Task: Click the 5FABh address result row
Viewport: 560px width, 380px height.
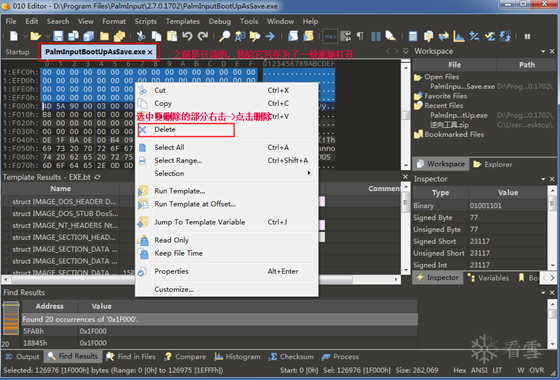Action: 220,331
